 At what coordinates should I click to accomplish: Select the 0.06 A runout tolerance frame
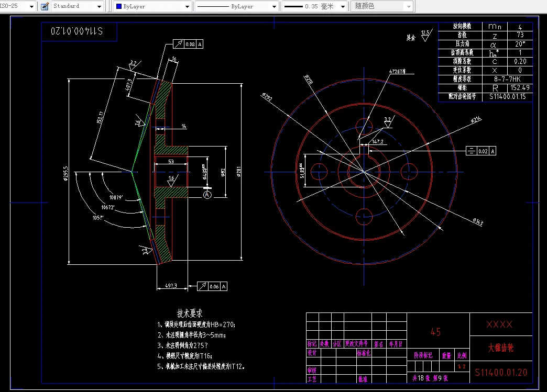[x=212, y=286]
